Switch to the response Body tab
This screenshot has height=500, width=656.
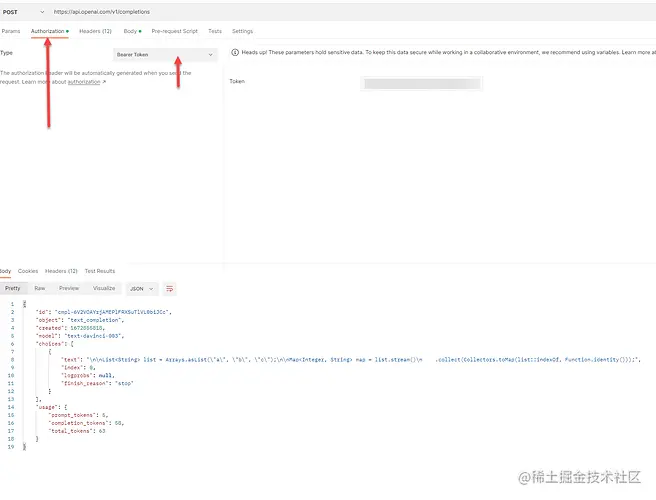pyautogui.click(x=5, y=271)
